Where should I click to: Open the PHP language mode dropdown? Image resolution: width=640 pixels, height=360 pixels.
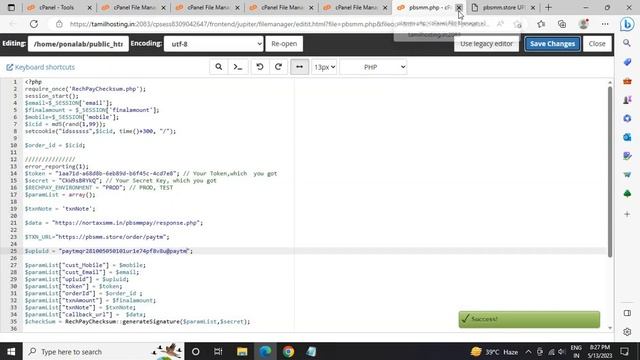(373, 67)
